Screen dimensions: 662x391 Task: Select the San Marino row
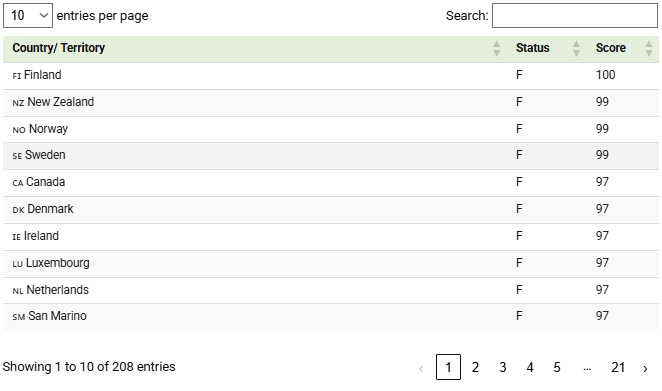pos(331,317)
